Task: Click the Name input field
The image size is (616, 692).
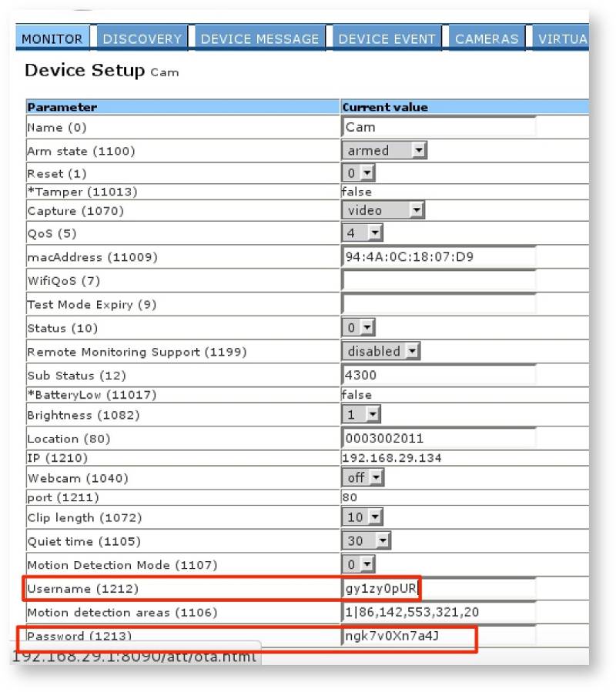Action: [x=439, y=127]
